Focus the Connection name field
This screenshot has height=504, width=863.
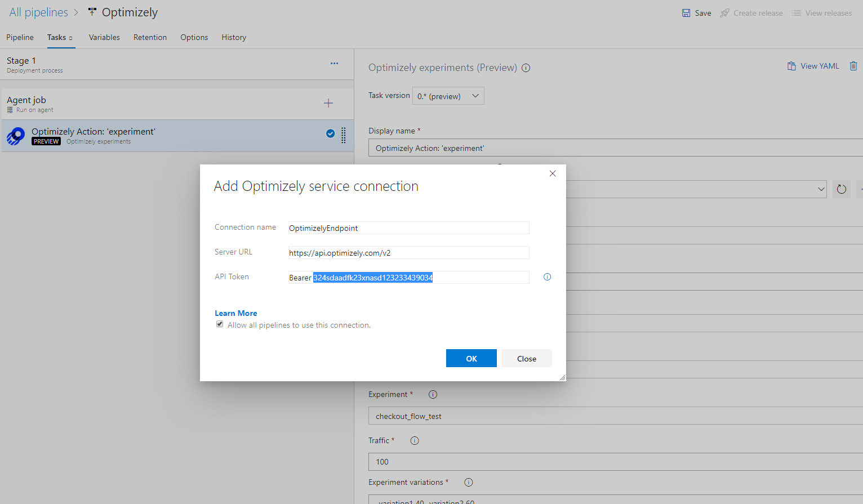coord(409,228)
